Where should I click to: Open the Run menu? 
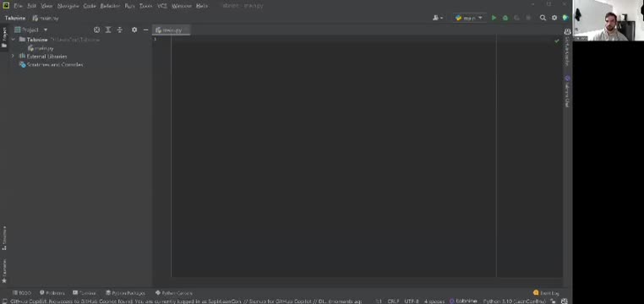[x=129, y=6]
